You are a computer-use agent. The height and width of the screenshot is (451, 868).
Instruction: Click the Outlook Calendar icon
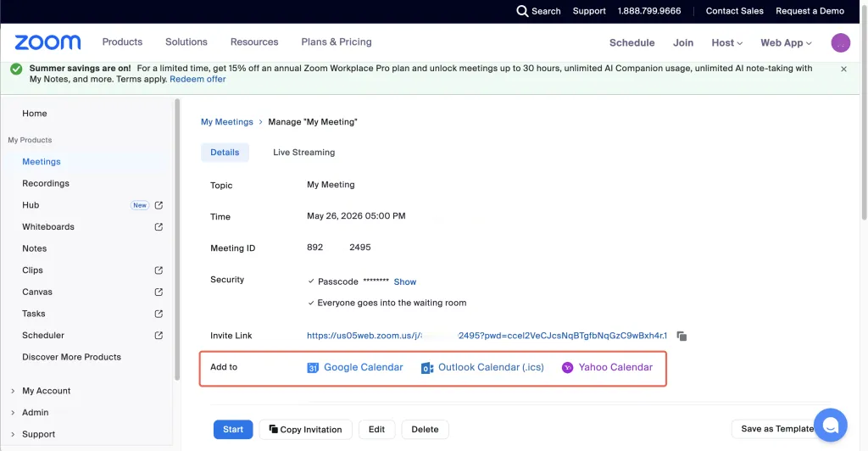(x=427, y=367)
